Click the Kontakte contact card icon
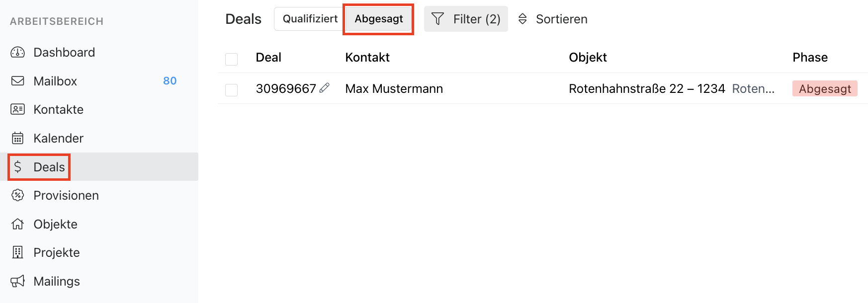868x303 pixels. click(x=18, y=109)
